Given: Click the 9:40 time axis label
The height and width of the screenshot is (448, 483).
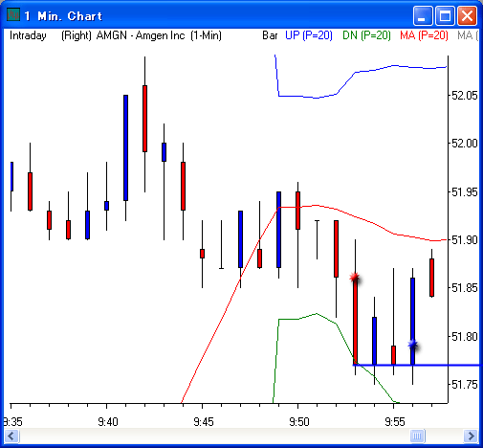Looking at the screenshot, I should (x=108, y=422).
